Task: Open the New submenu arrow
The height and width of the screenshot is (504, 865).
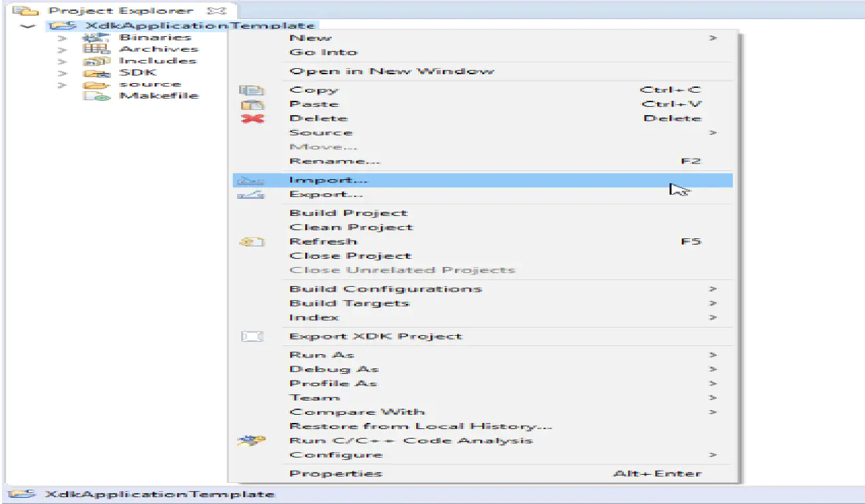Action: (x=713, y=38)
